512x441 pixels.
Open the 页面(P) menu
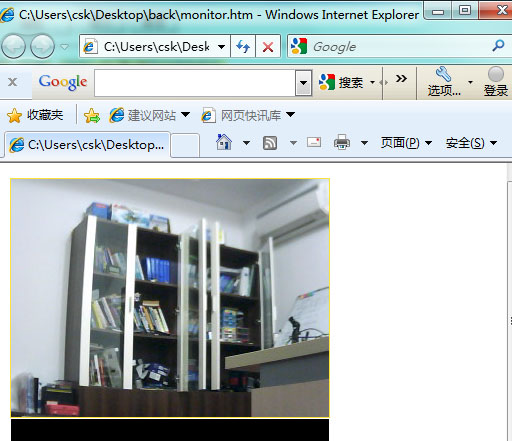[x=406, y=143]
